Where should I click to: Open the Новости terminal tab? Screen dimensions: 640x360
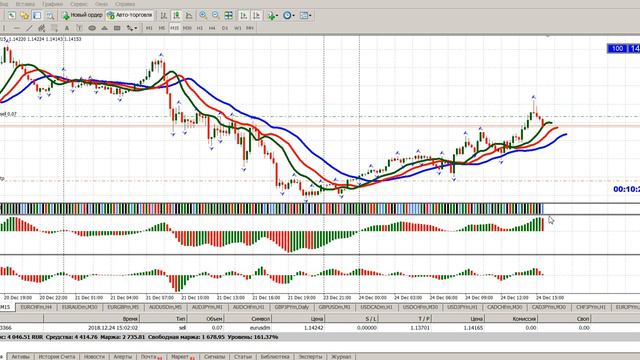pos(94,357)
